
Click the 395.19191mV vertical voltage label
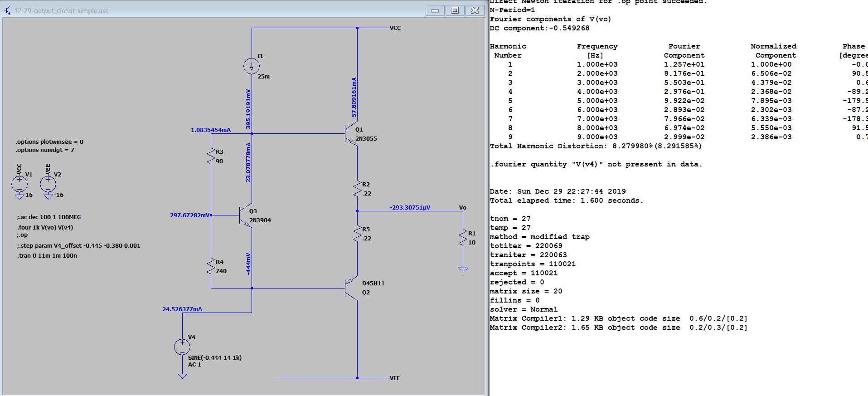tap(248, 109)
